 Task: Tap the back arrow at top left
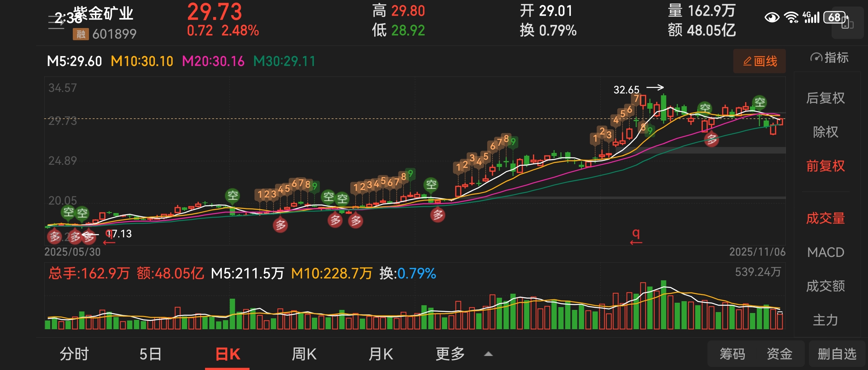(x=56, y=23)
